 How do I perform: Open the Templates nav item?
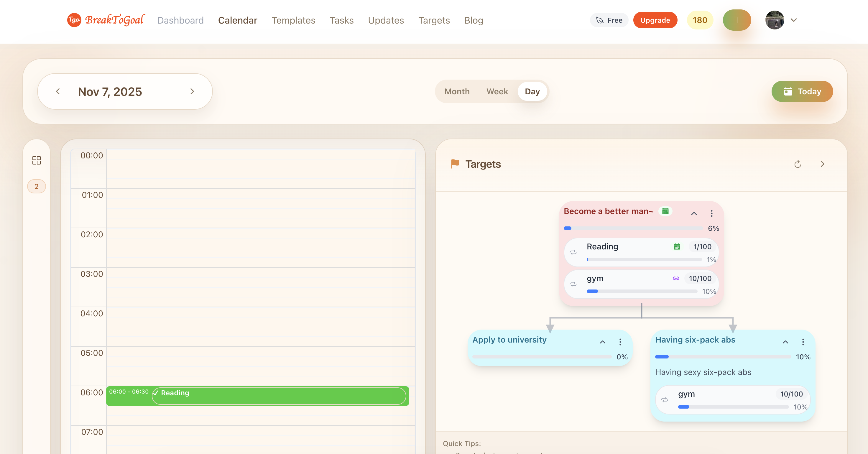(x=293, y=20)
